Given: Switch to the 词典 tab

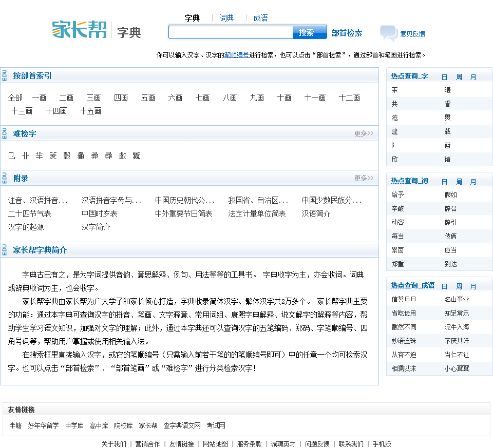Looking at the screenshot, I should click(x=226, y=18).
